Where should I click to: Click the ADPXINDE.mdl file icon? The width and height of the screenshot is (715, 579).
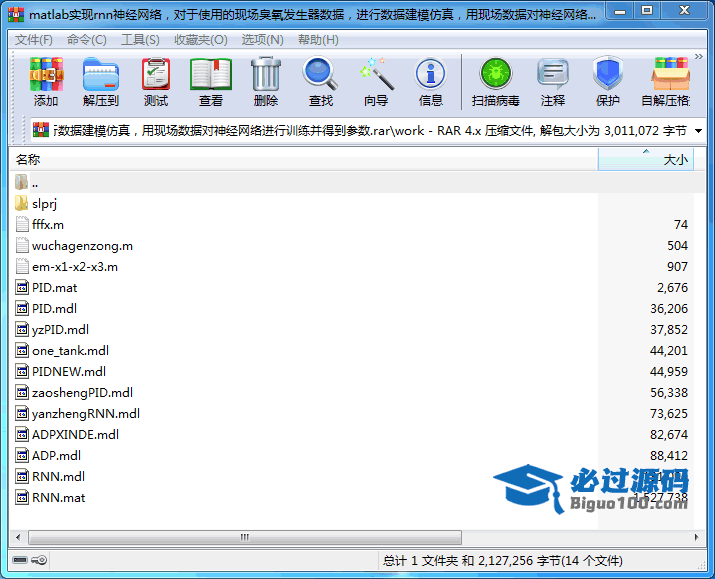coord(22,434)
